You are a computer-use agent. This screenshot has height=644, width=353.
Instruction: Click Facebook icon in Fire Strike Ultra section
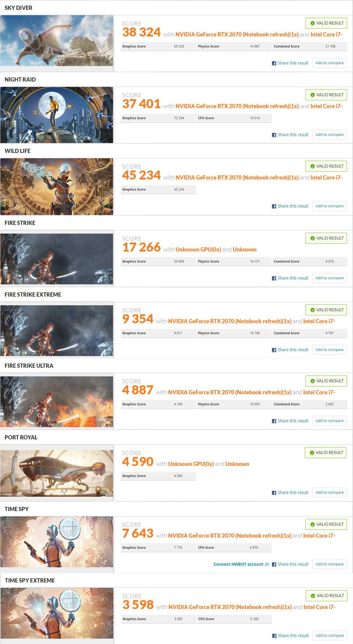pyautogui.click(x=274, y=421)
